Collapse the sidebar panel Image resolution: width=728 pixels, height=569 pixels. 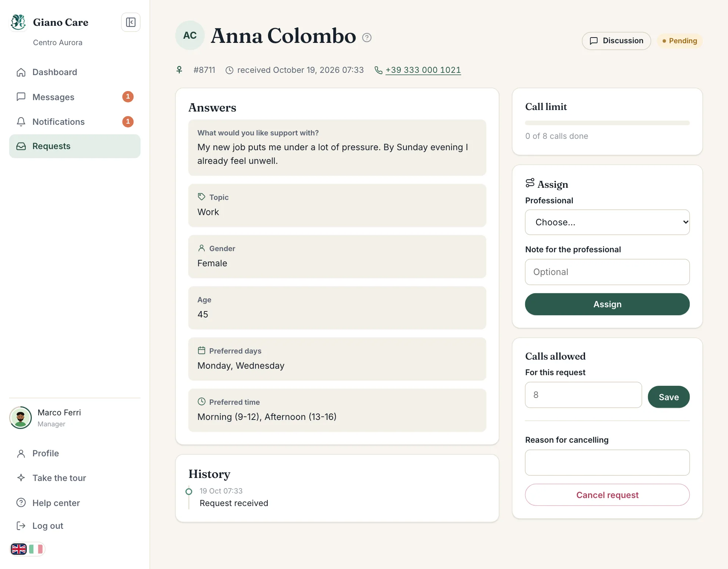point(131,22)
